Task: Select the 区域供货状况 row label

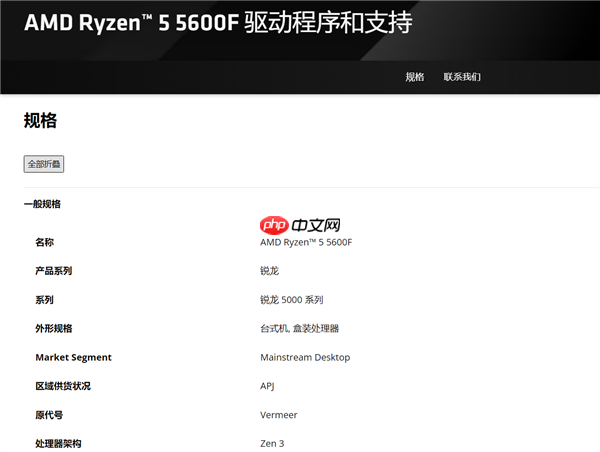Action: 63,386
